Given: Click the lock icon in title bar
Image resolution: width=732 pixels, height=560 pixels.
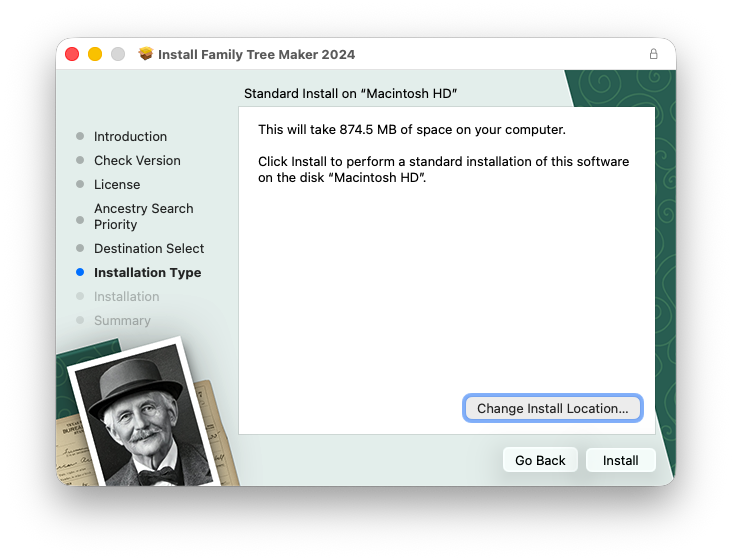Looking at the screenshot, I should (654, 54).
